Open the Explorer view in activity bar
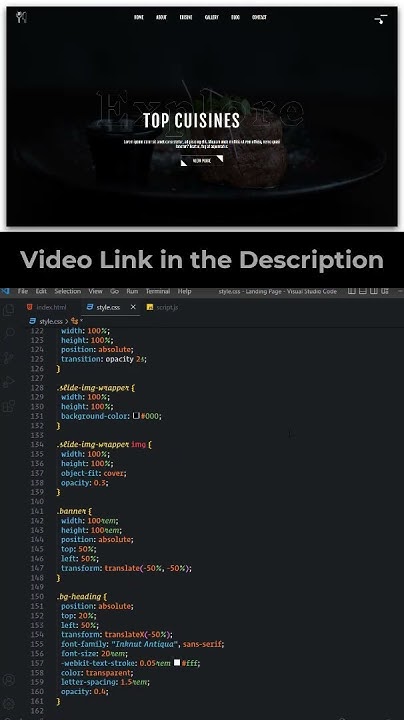This screenshot has width=404, height=720. 9,310
